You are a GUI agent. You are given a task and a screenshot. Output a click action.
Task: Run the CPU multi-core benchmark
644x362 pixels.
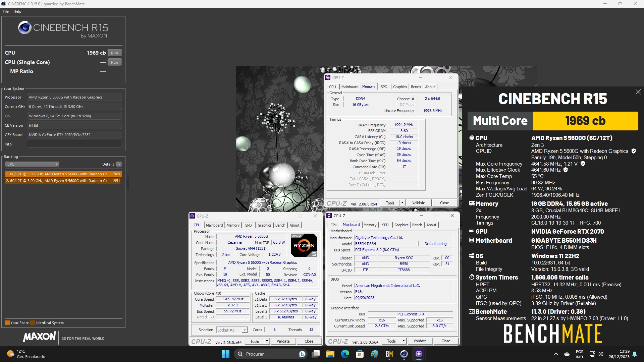[114, 53]
